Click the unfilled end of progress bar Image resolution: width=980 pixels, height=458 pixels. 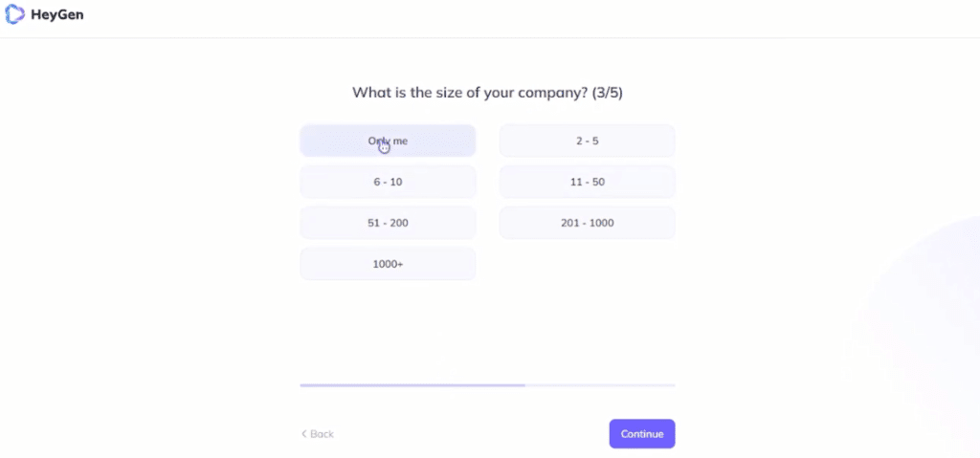click(600, 385)
